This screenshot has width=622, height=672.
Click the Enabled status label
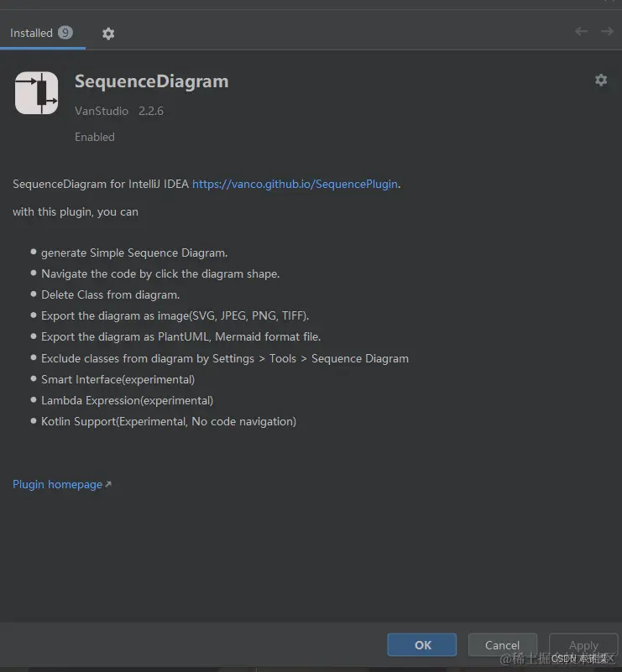(95, 137)
